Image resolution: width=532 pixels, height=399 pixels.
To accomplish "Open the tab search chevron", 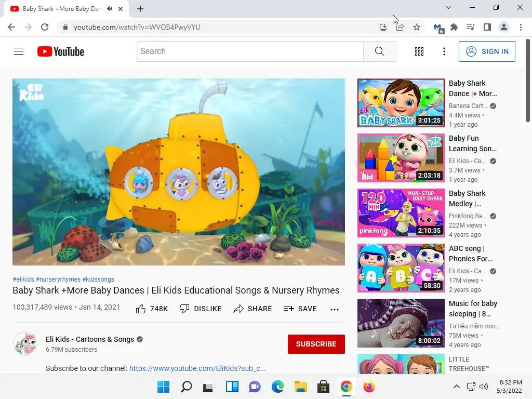I will pyautogui.click(x=448, y=7).
